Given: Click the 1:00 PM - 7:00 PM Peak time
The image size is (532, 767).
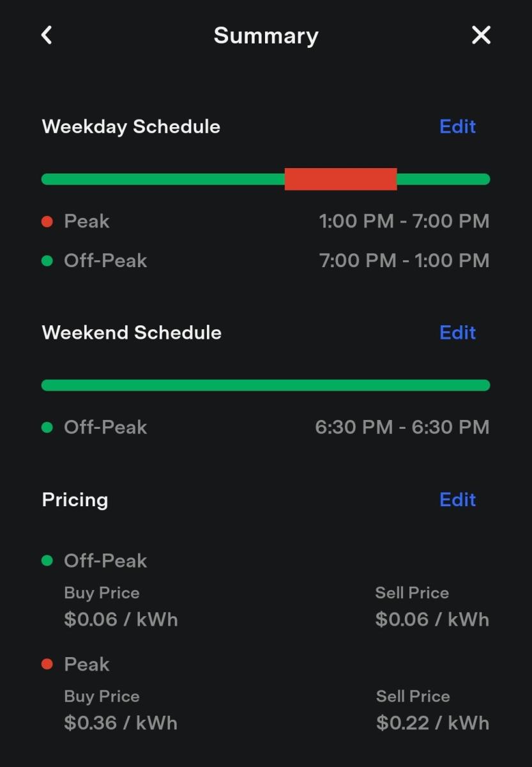Looking at the screenshot, I should pyautogui.click(x=404, y=222).
